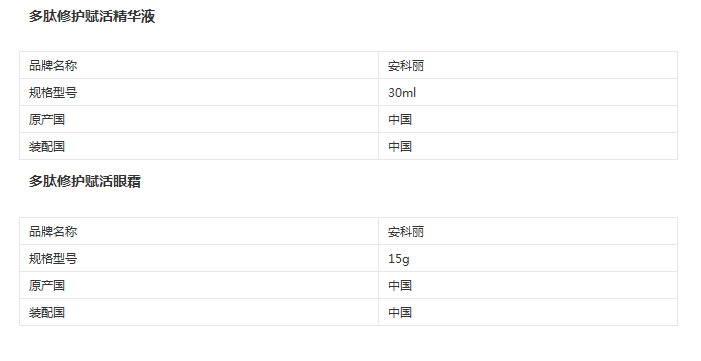The image size is (701, 361).
Task: Click 中国 assembly value in eye cream table
Action: [x=400, y=312]
